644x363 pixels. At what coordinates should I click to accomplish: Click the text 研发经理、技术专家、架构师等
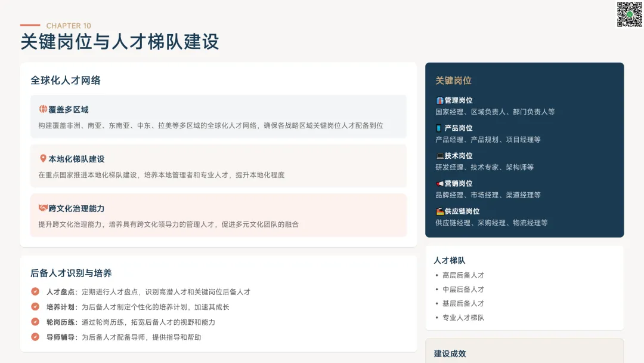[x=485, y=167]
